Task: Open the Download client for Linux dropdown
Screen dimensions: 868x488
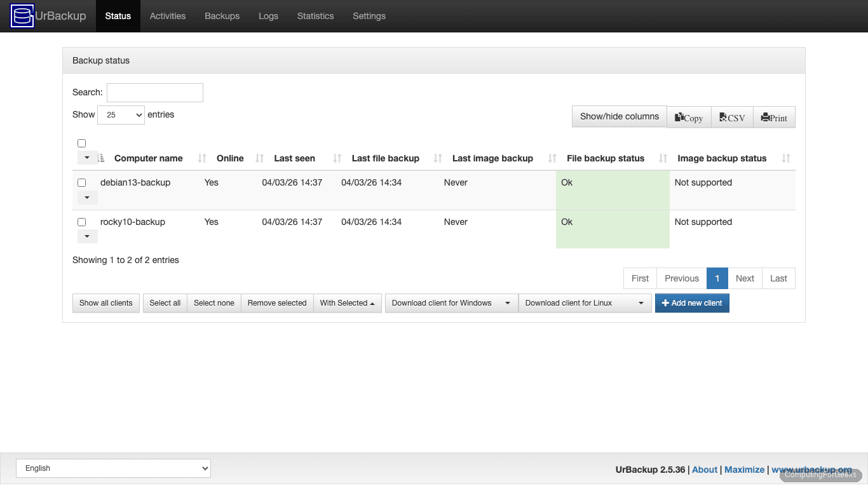Action: [x=584, y=303]
